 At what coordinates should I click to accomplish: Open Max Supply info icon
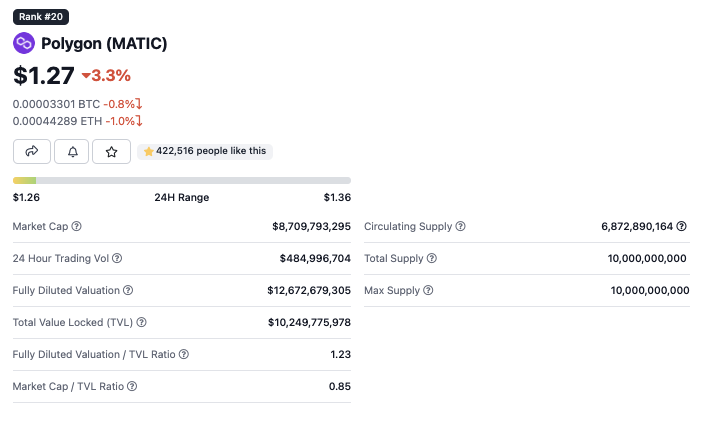coord(428,290)
